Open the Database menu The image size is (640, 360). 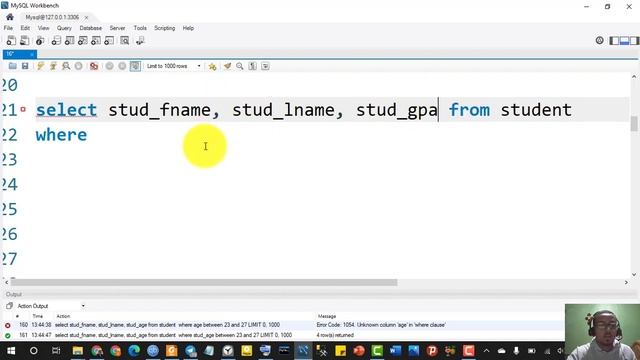coord(91,28)
